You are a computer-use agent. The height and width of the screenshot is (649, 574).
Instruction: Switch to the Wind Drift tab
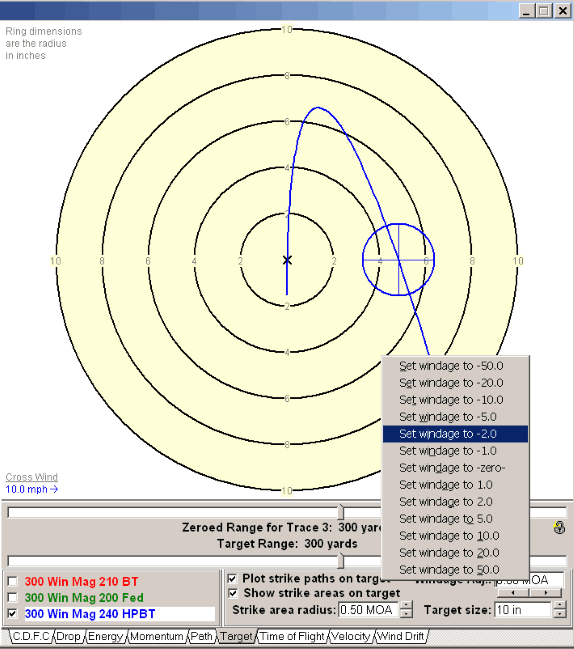pos(401,636)
